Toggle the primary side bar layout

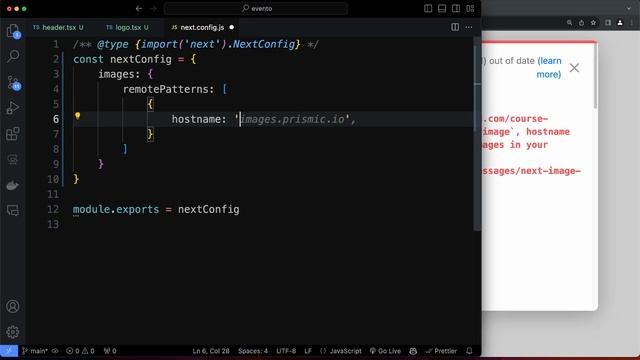[x=428, y=9]
